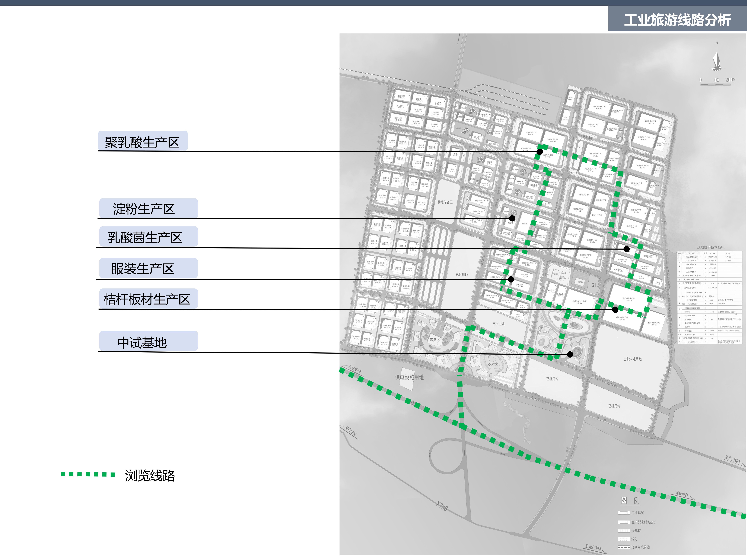Click the black dot marking 乳酸菌生产区 on map
Viewport: 747px width, 560px height.
tap(626, 249)
